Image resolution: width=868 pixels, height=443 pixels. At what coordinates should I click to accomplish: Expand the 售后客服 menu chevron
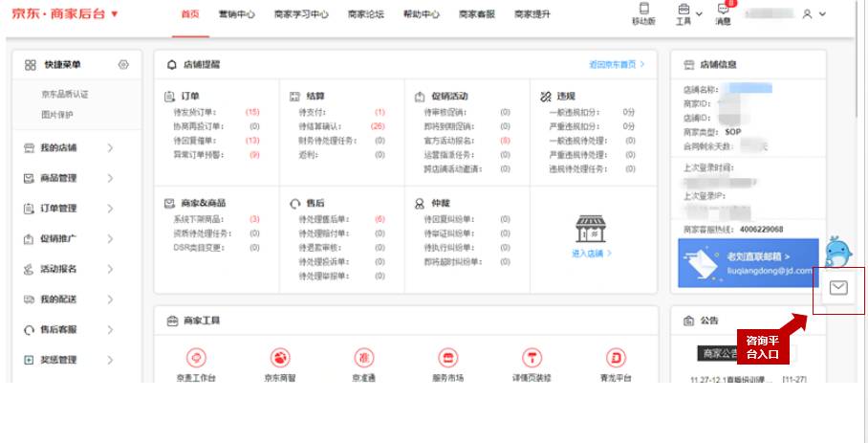pyautogui.click(x=110, y=330)
